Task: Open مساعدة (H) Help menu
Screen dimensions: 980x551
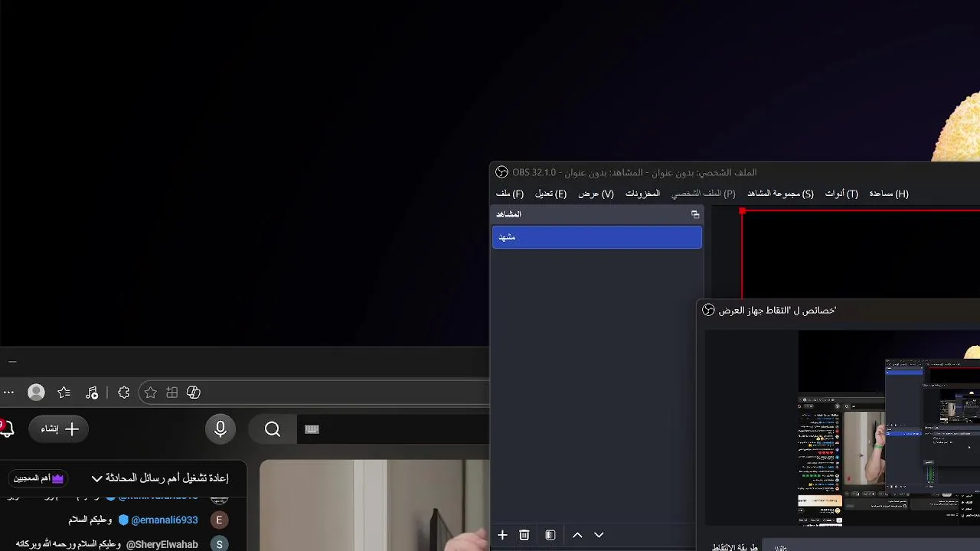Action: pyautogui.click(x=889, y=194)
